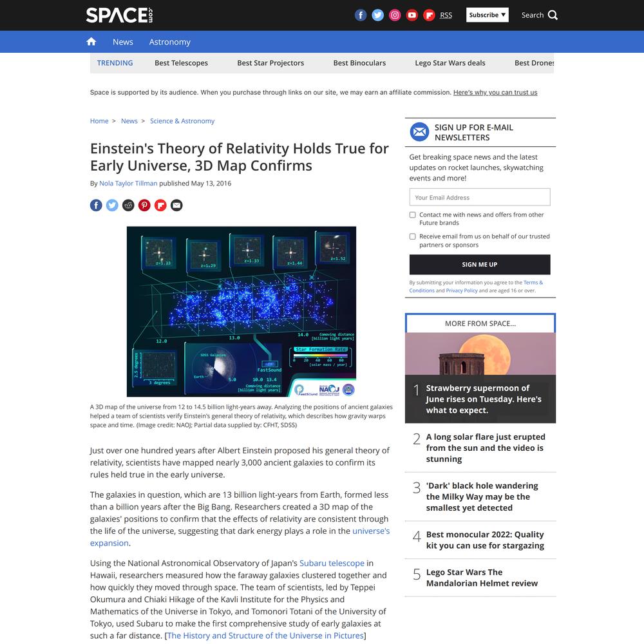This screenshot has height=644, width=644.
Task: Open Space.com YouTube channel in header
Action: tap(412, 15)
